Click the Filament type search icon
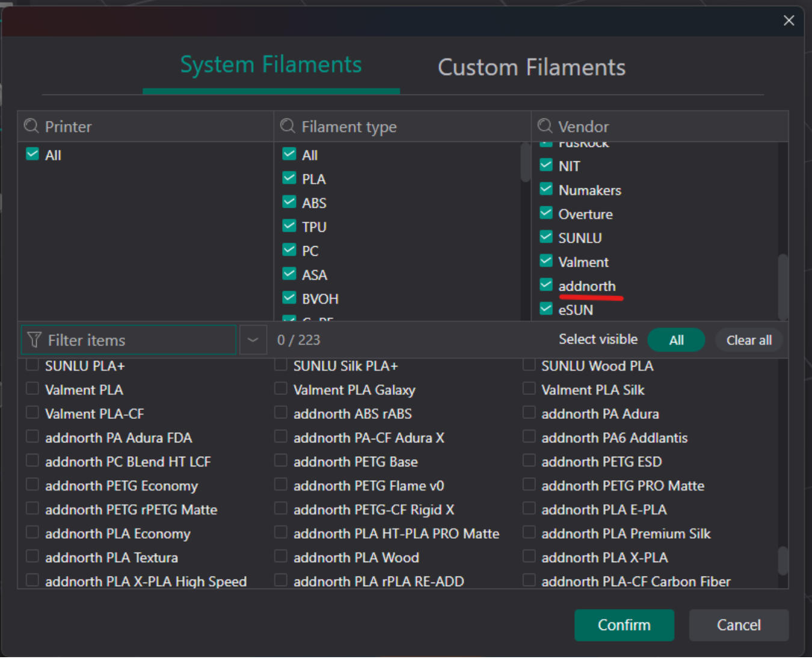812x659 pixels. tap(288, 126)
